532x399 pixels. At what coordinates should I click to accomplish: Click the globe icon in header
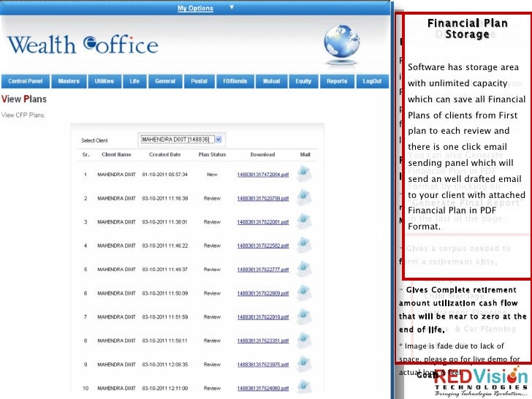[341, 44]
